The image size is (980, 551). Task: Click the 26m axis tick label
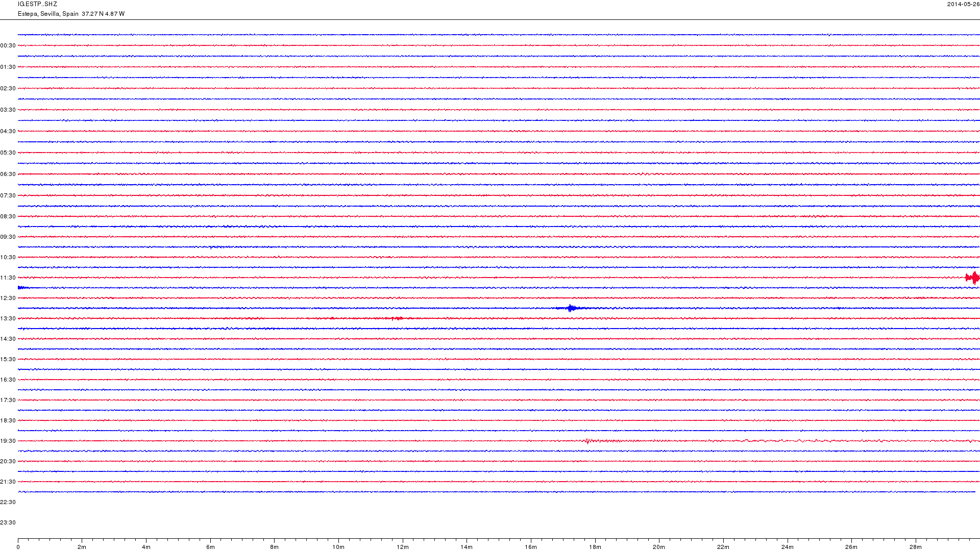[x=851, y=547]
